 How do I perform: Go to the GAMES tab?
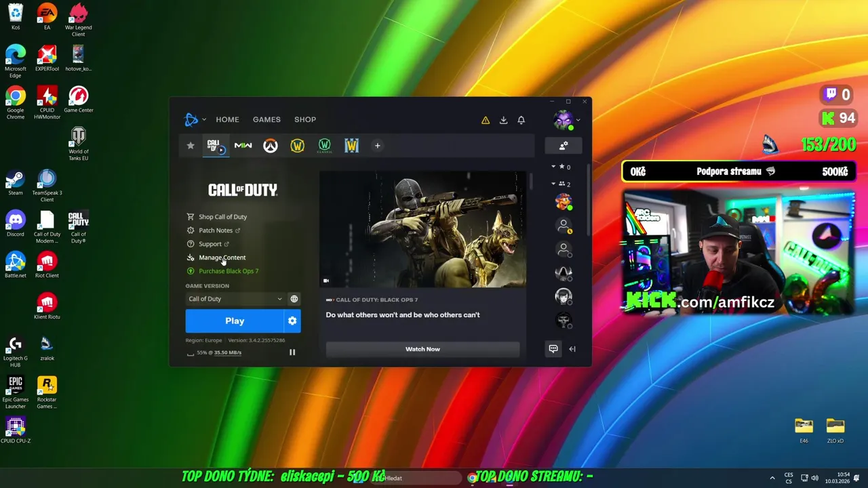(267, 119)
